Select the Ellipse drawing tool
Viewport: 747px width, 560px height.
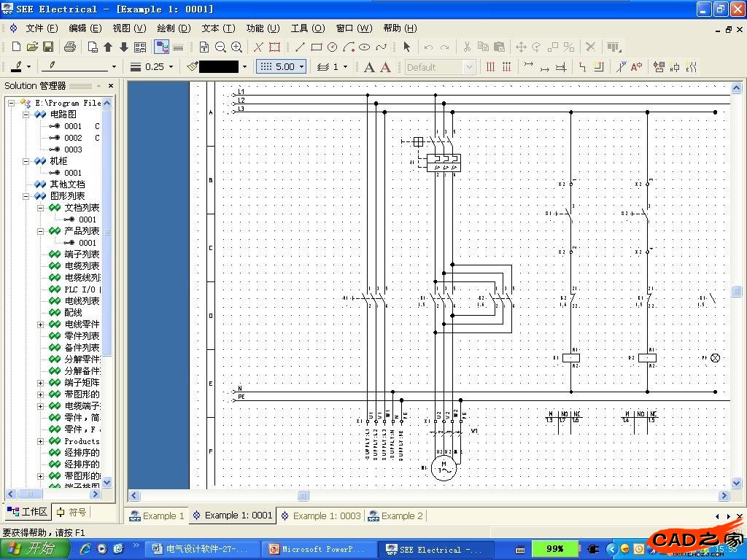[364, 47]
